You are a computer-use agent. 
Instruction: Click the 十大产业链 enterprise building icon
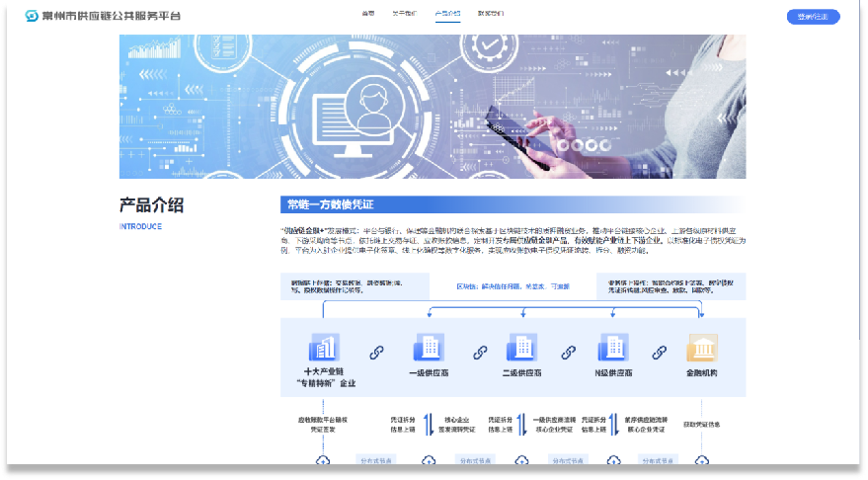[323, 348]
